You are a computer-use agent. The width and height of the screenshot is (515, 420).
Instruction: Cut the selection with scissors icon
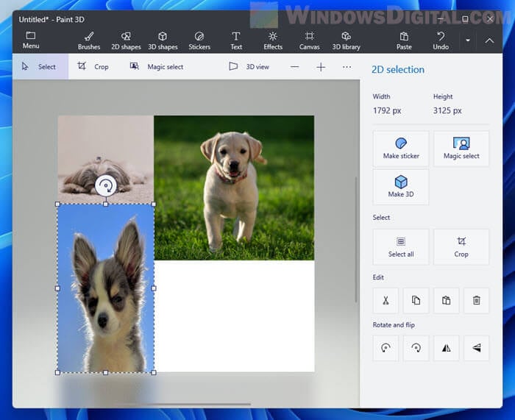(386, 300)
